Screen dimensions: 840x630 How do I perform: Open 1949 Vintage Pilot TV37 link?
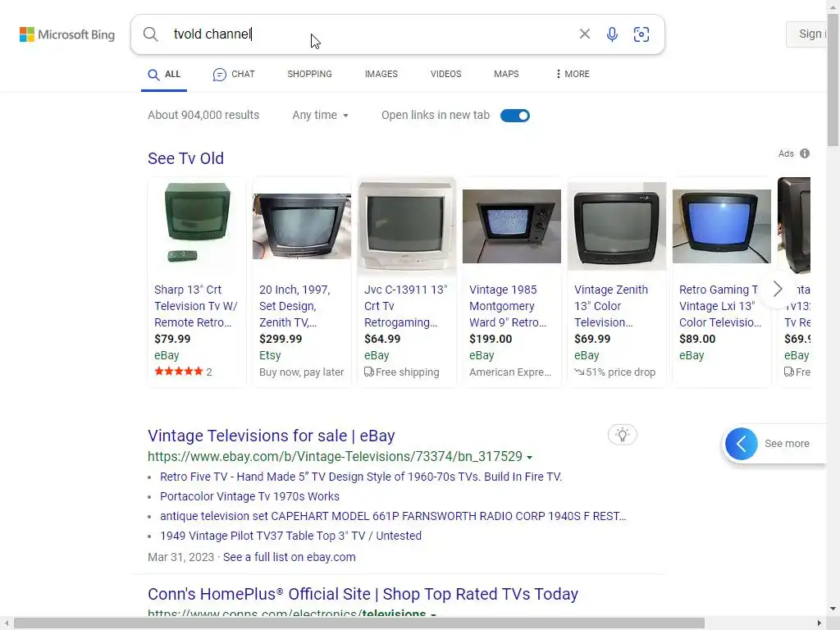pos(291,536)
